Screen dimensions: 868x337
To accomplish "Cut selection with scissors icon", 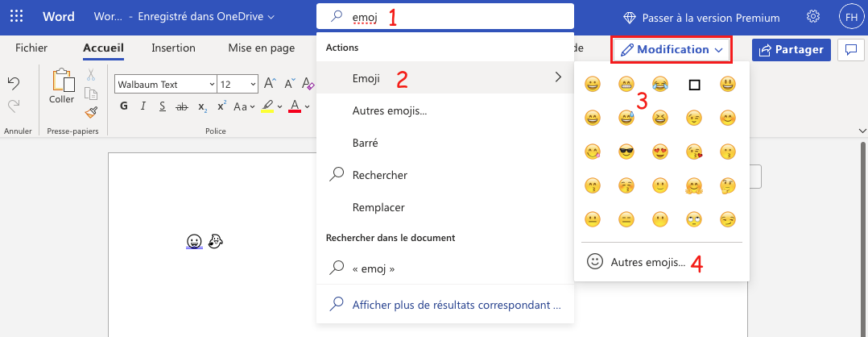I will coord(91,75).
